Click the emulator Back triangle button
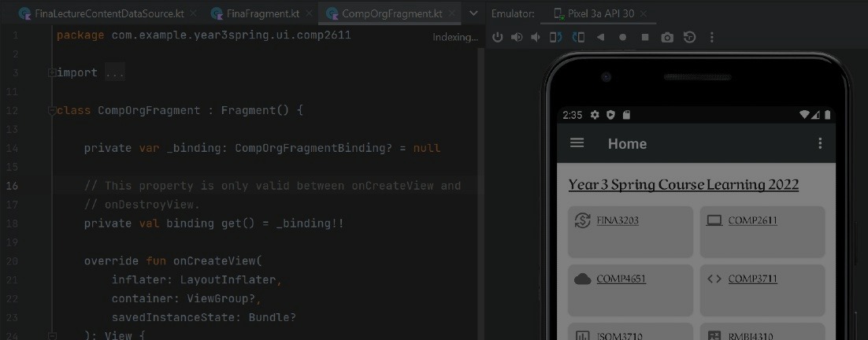The height and width of the screenshot is (340, 868). pos(600,37)
